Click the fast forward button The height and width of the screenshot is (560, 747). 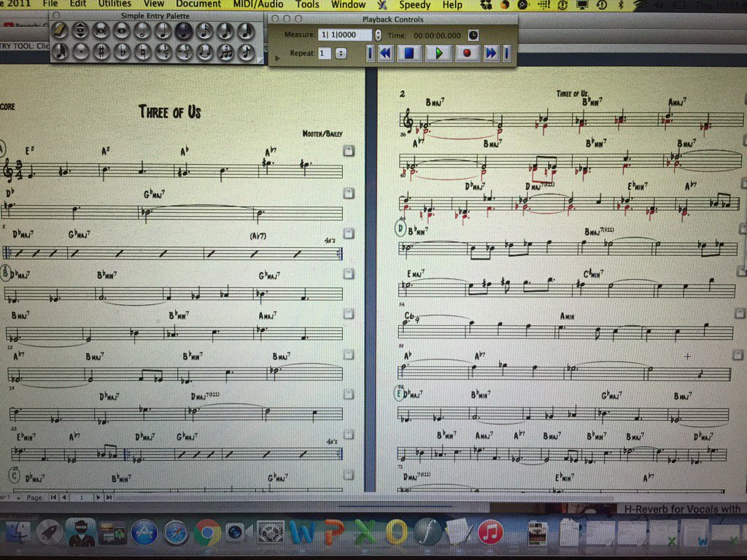(x=491, y=52)
